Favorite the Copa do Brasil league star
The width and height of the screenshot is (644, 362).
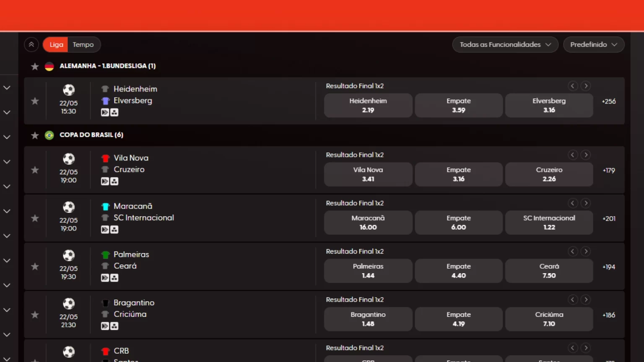tap(35, 135)
